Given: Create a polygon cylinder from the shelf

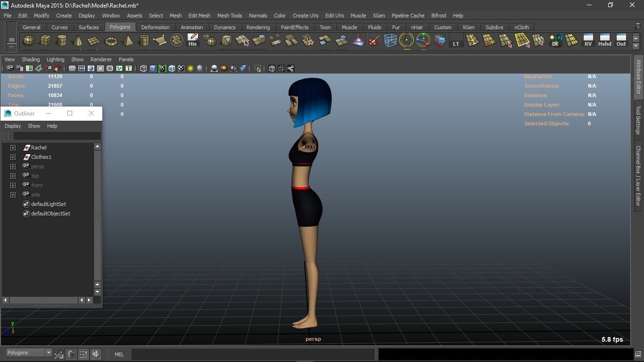Looking at the screenshot, I should (62, 41).
